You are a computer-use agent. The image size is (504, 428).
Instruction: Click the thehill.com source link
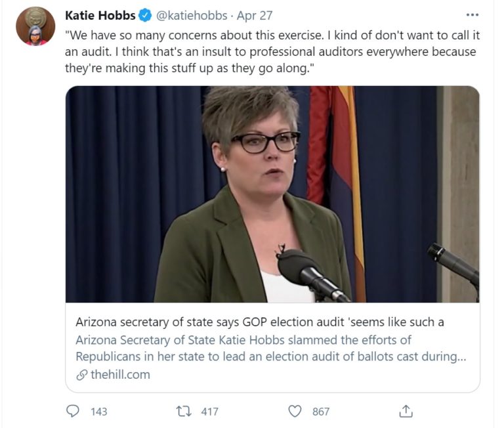[x=119, y=375]
